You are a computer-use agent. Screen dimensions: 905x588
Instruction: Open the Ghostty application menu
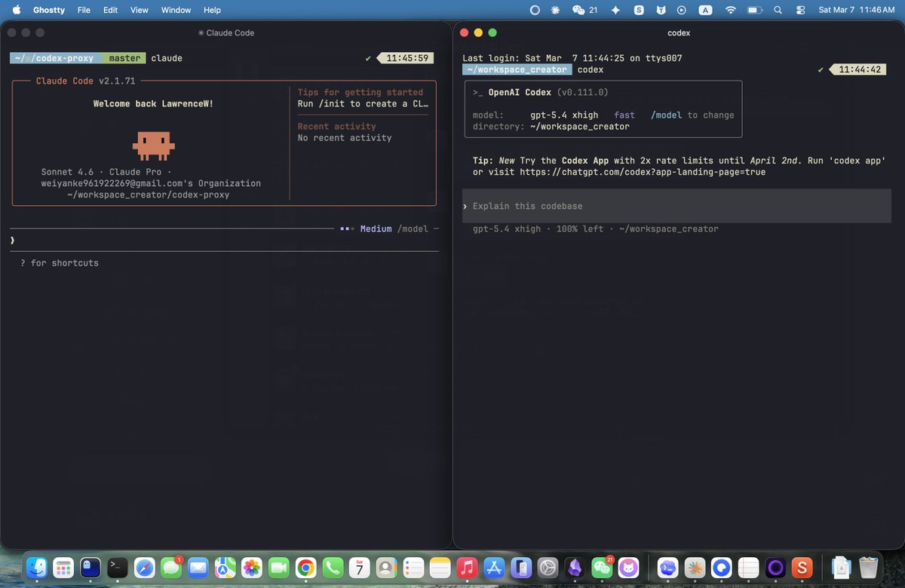tap(49, 10)
